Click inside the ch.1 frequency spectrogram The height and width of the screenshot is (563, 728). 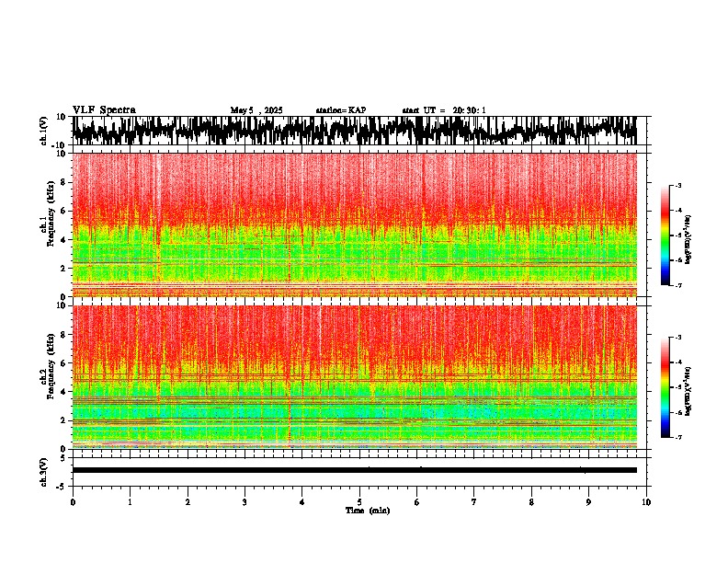tap(354, 224)
